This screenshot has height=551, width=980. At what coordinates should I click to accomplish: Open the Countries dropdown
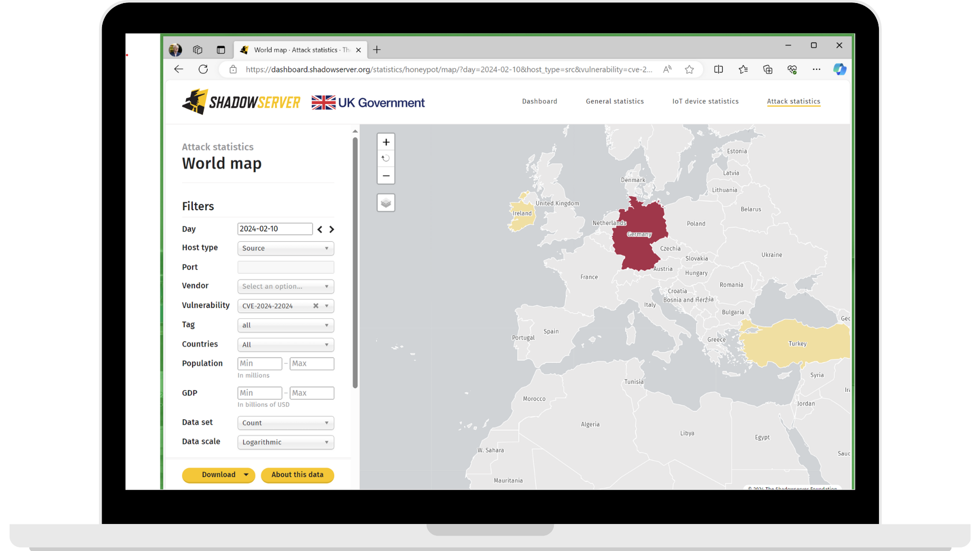[x=285, y=345]
